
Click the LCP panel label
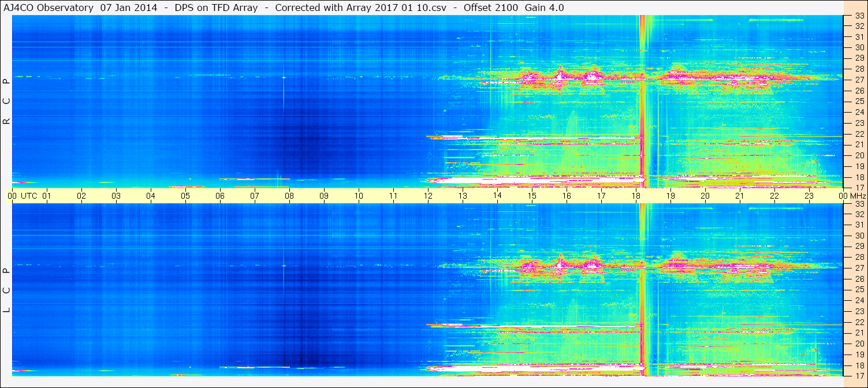(x=7, y=290)
